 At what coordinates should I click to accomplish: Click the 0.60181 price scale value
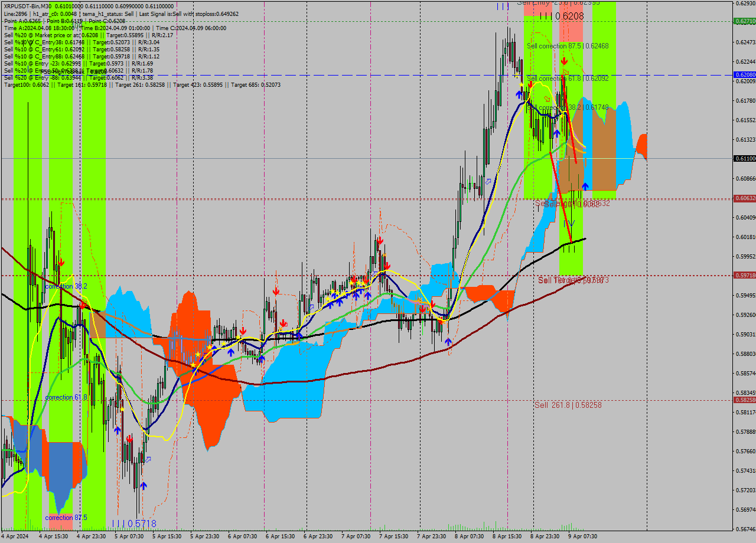point(746,237)
